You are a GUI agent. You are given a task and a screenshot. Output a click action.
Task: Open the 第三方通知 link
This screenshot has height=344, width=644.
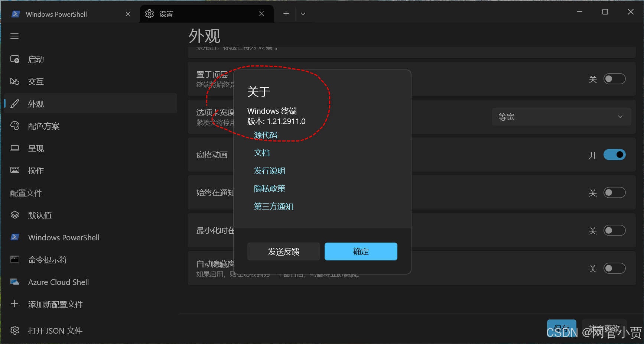pos(273,206)
